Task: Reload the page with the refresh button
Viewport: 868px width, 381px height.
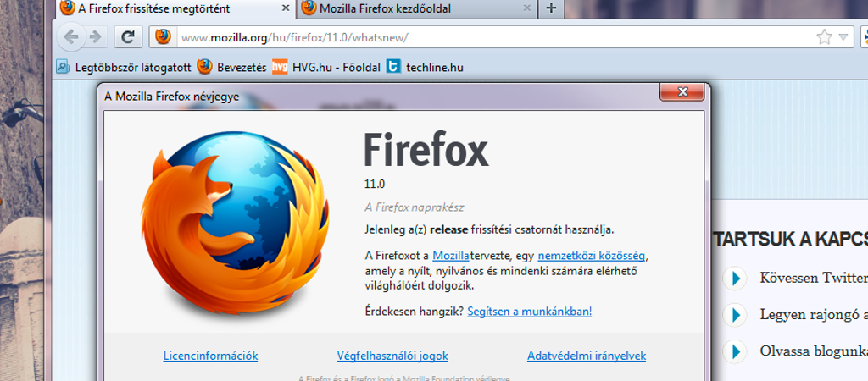Action: tap(129, 37)
